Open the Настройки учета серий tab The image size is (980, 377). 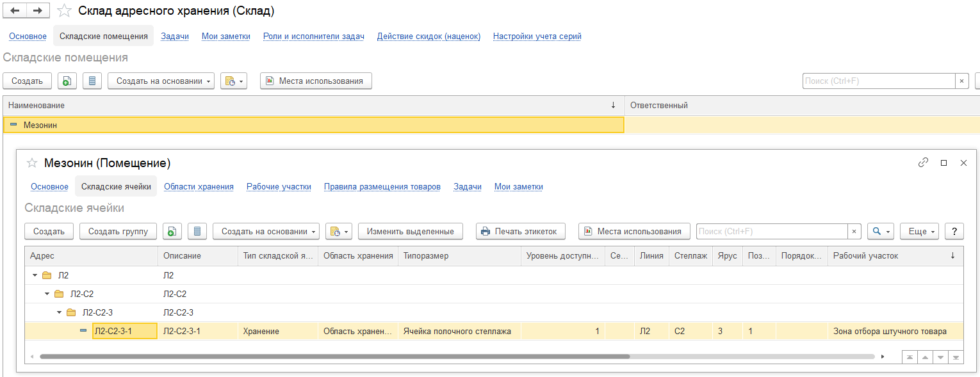click(537, 36)
